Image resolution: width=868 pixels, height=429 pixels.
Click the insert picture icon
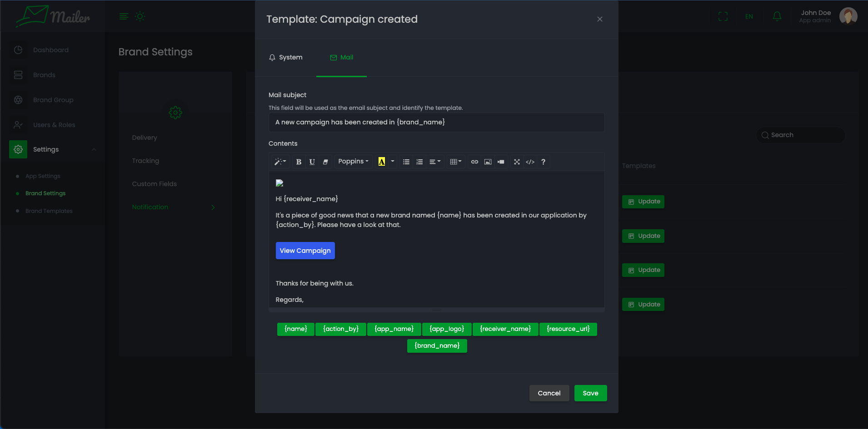488,162
